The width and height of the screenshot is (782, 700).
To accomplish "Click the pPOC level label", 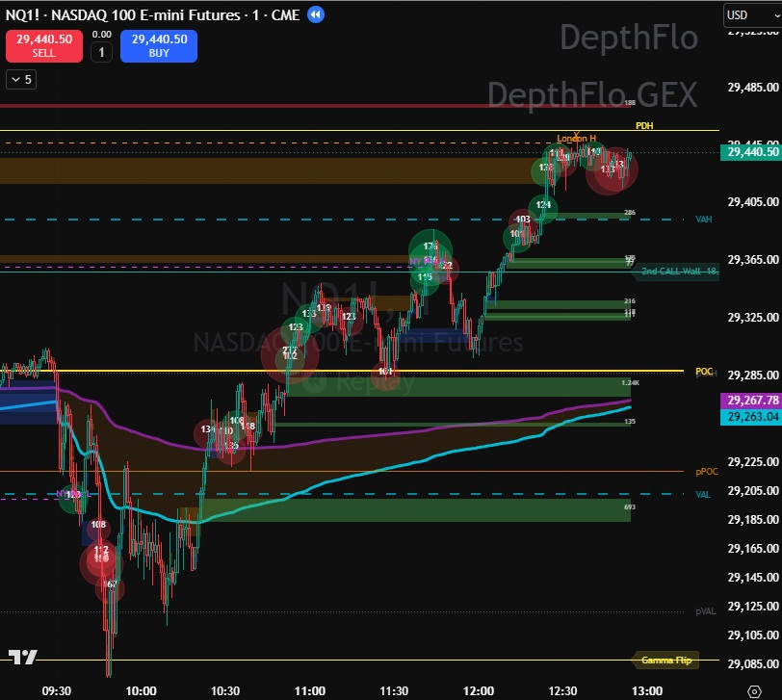I will pos(707,472).
